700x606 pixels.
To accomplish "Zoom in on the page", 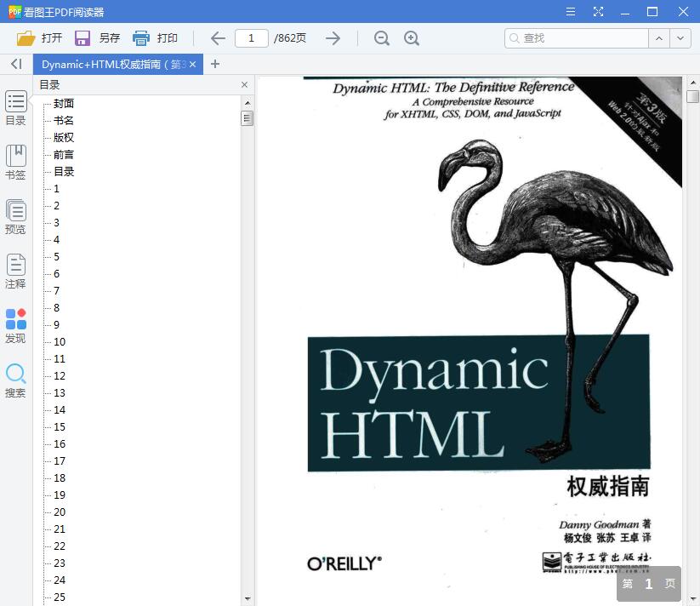I will [x=413, y=38].
